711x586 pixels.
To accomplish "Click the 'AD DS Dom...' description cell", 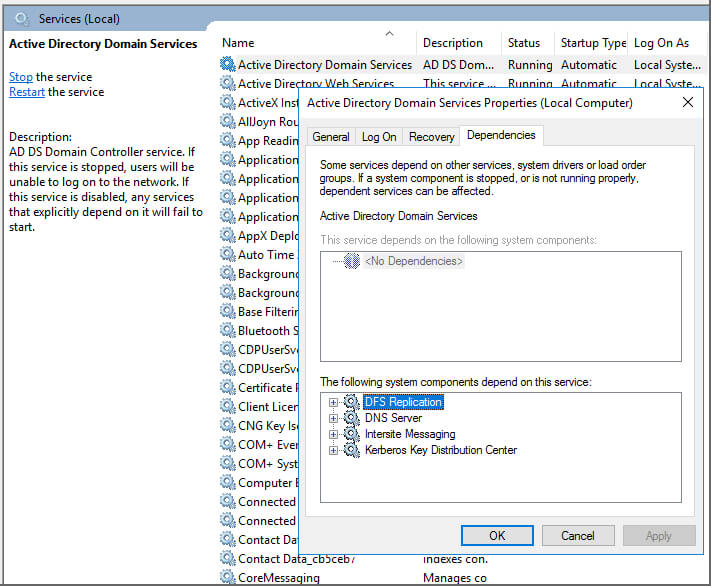I will pos(458,65).
